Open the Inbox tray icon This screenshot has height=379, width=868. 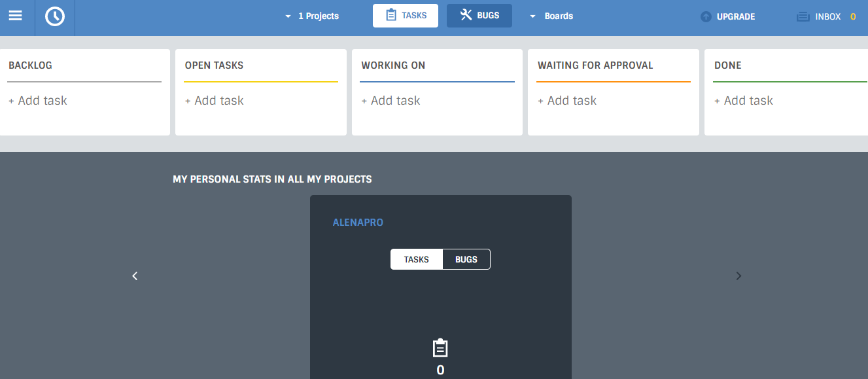[803, 17]
